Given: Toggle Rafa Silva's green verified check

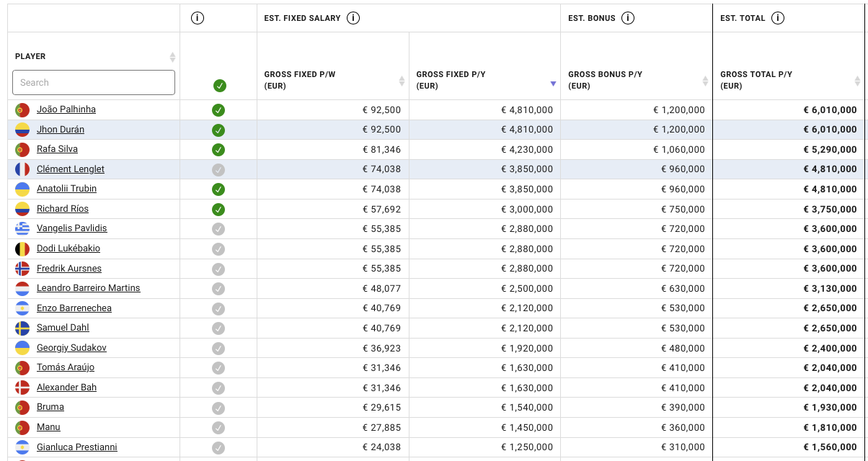Looking at the screenshot, I should point(218,150).
